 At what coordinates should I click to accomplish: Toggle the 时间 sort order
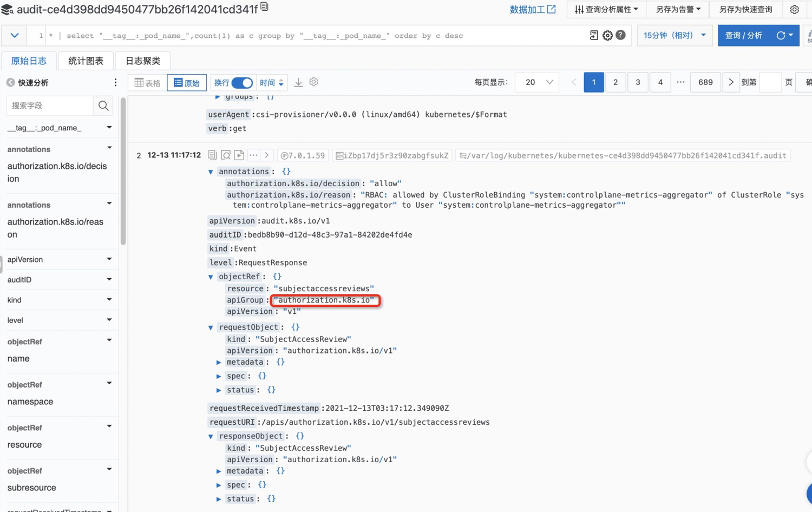[272, 83]
